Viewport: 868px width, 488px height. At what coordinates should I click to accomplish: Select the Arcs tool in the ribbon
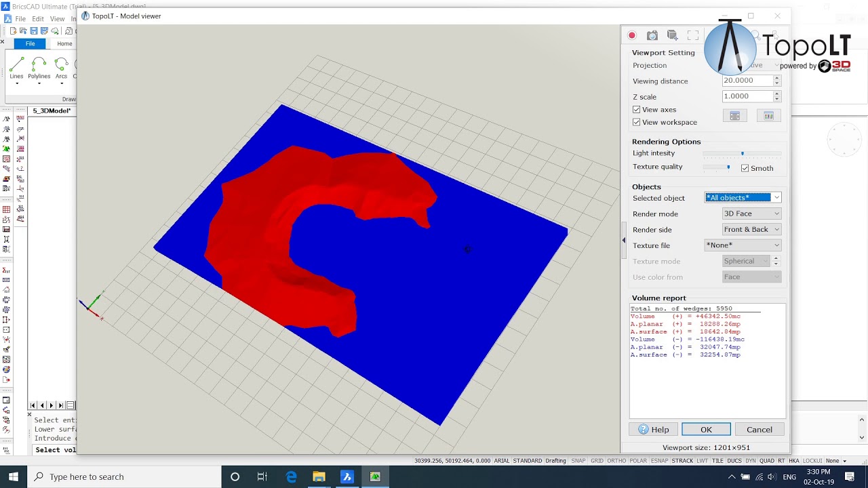tap(61, 68)
